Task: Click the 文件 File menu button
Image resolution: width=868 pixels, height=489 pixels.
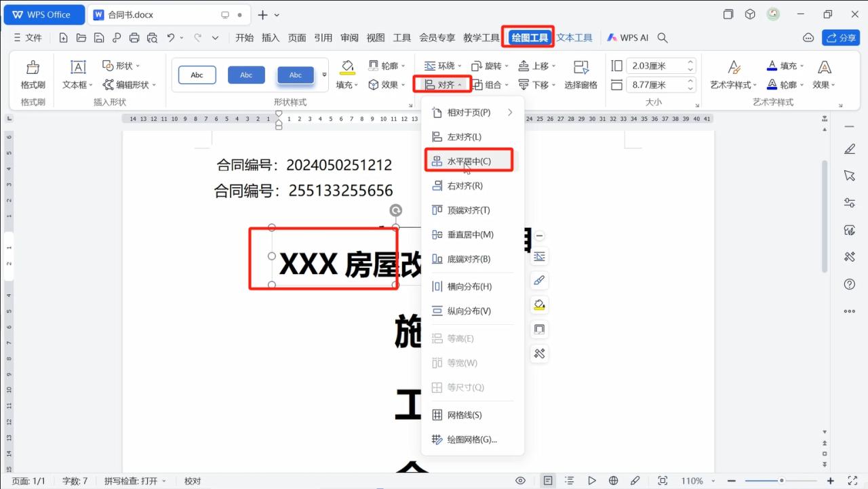Action: click(28, 38)
